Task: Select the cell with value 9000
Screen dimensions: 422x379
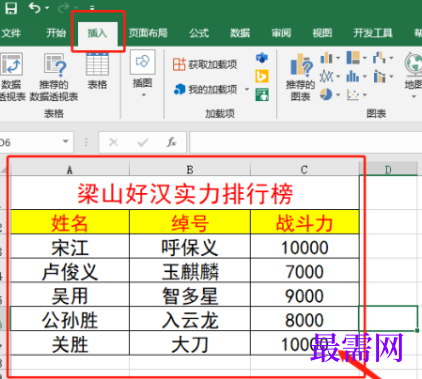Action: click(304, 295)
